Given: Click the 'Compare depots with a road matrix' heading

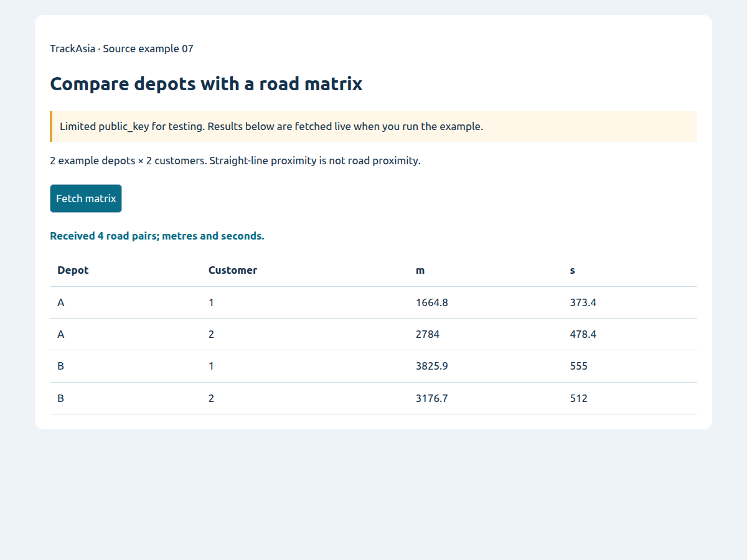Looking at the screenshot, I should pyautogui.click(x=206, y=83).
